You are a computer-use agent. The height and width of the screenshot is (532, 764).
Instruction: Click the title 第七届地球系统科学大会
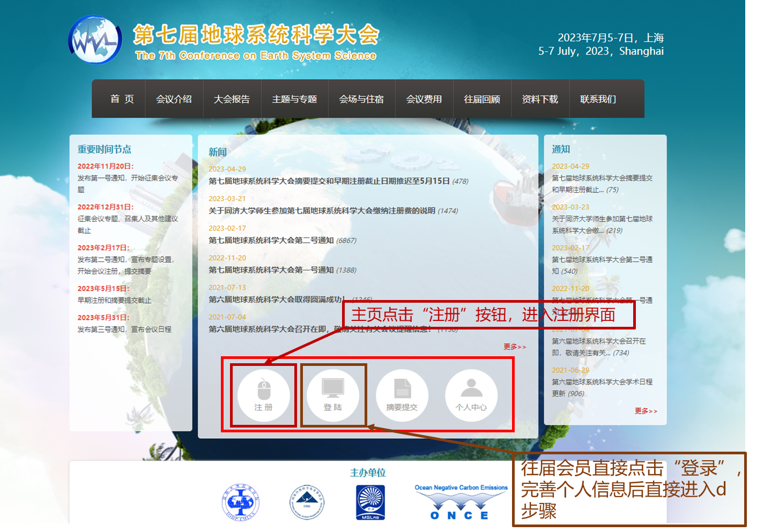tap(256, 35)
